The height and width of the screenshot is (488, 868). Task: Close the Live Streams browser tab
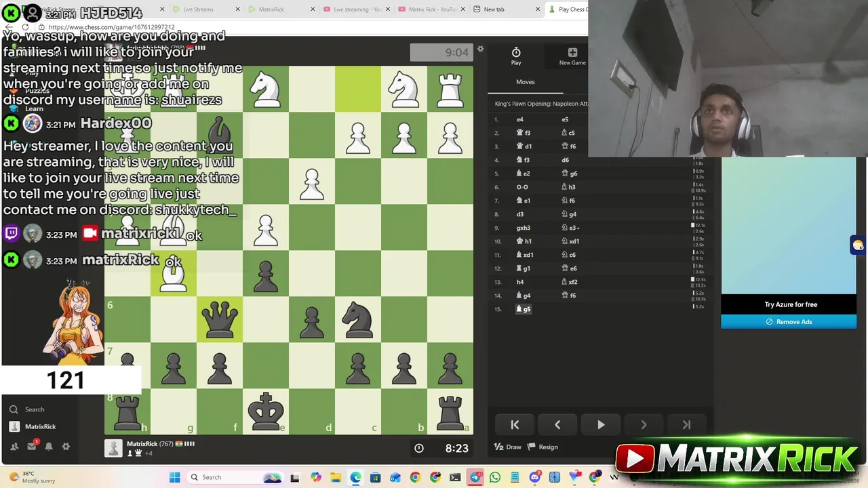[237, 9]
